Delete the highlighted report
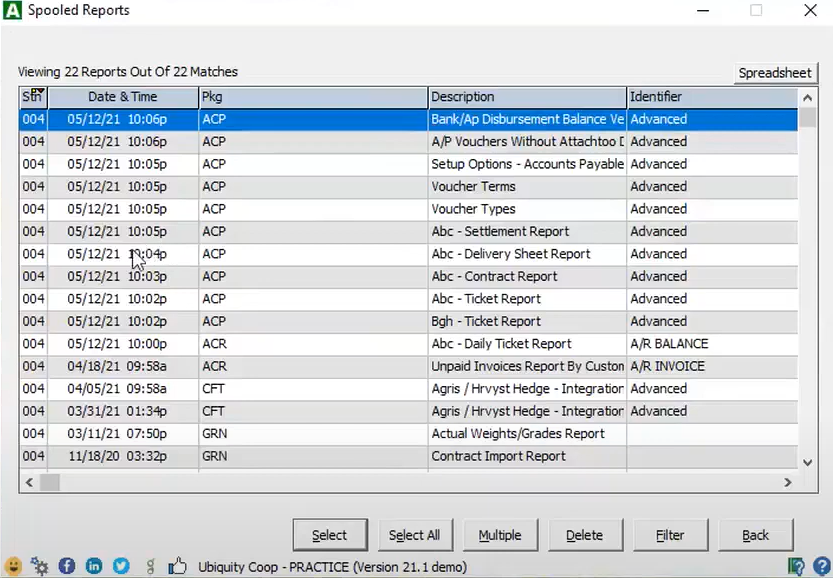Screen dimensions: 833x578 585,535
